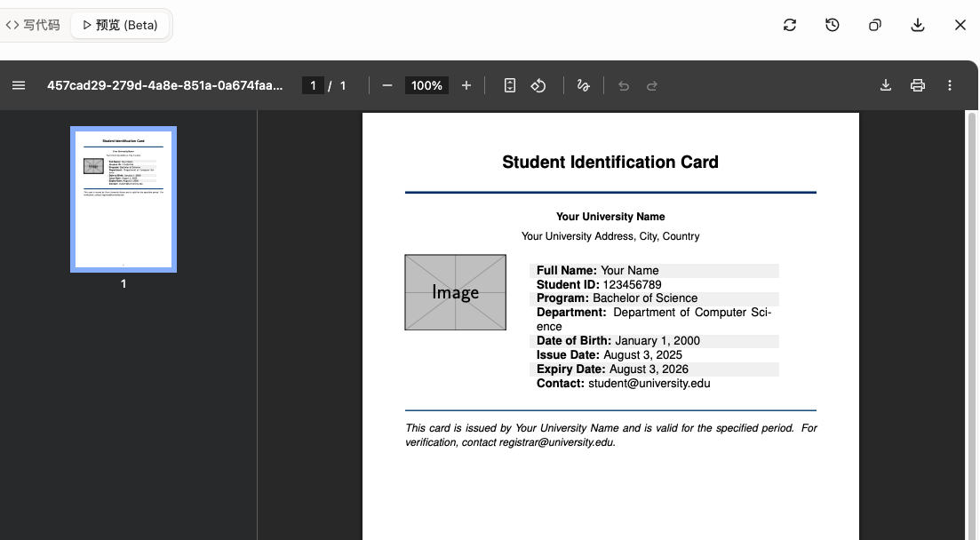Image resolution: width=980 pixels, height=540 pixels.
Task: Open the PDF viewer's three-dot more actions menu
Action: tap(950, 85)
